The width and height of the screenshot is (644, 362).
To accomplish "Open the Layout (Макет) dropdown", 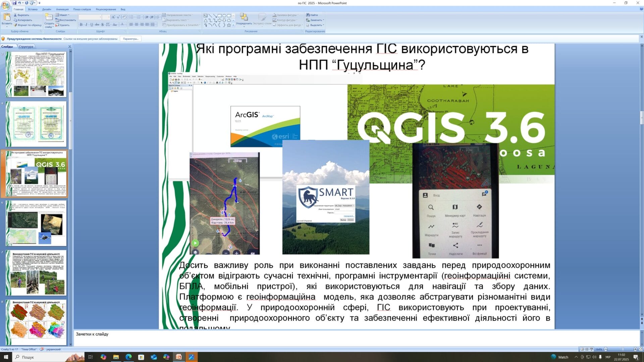I will 63,15.
